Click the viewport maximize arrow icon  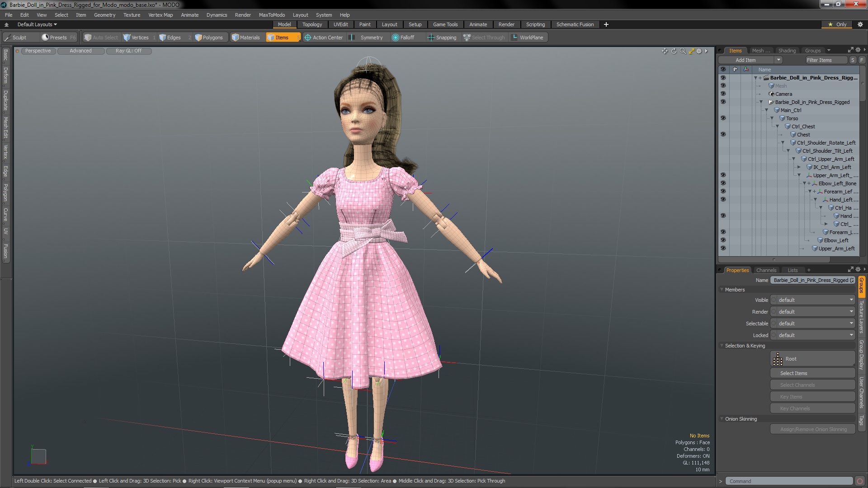(691, 51)
